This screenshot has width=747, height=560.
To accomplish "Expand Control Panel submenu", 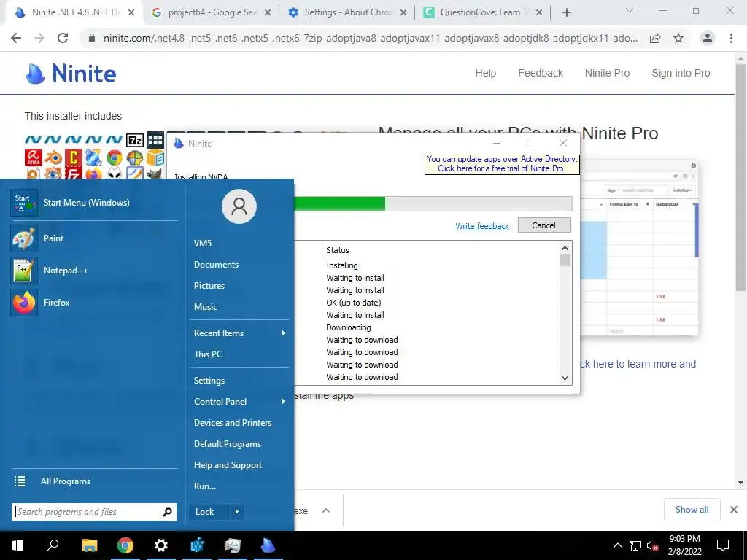I will coord(284,402).
